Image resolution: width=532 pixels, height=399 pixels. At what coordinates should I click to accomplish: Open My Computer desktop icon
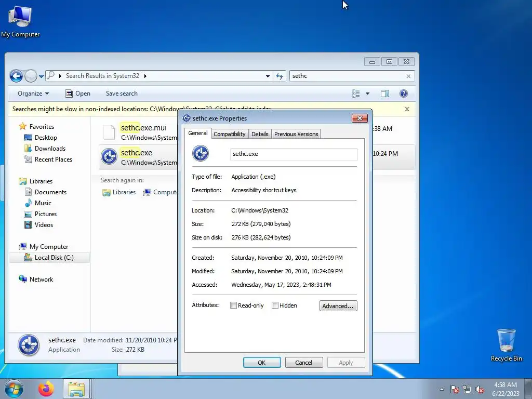click(x=20, y=22)
